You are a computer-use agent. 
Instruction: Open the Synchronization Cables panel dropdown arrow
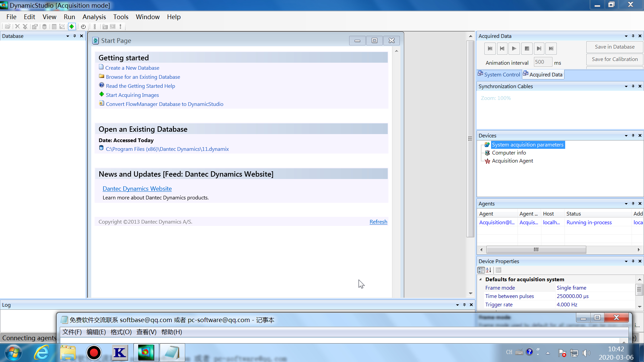click(x=626, y=86)
